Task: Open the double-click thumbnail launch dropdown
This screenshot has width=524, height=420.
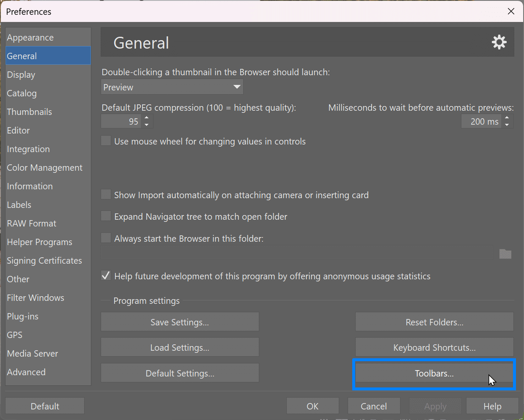Action: [x=171, y=87]
